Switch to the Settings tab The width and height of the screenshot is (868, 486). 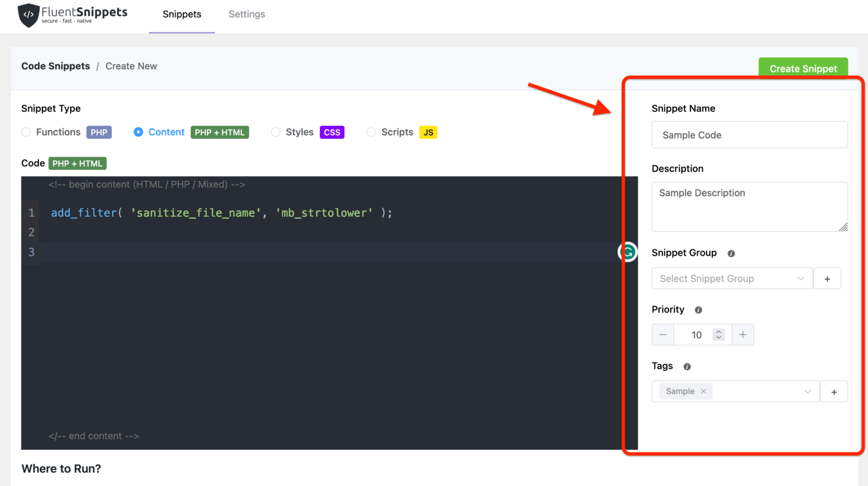click(x=247, y=14)
